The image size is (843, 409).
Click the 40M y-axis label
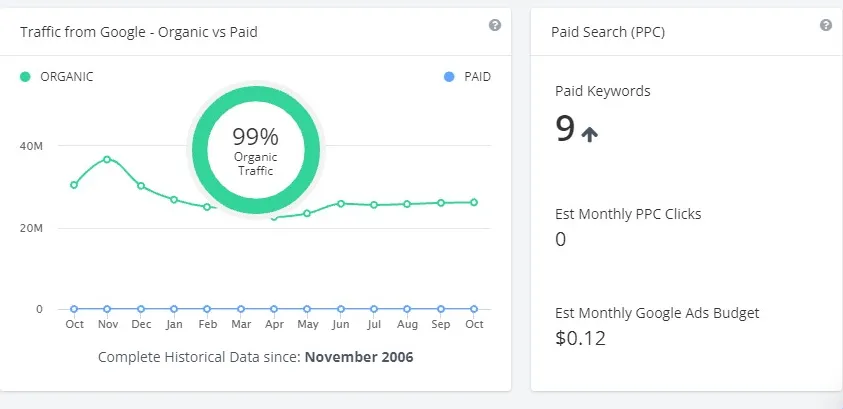pos(32,146)
